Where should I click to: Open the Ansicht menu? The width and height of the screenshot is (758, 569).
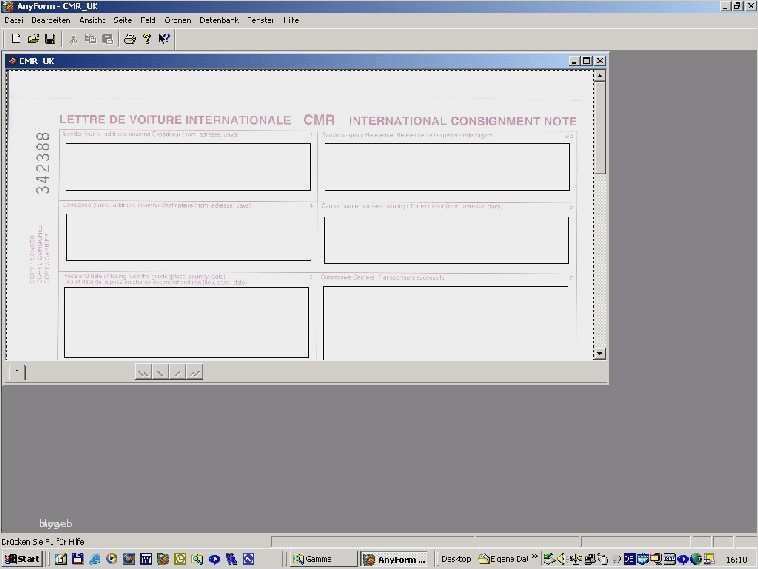tap(92, 20)
